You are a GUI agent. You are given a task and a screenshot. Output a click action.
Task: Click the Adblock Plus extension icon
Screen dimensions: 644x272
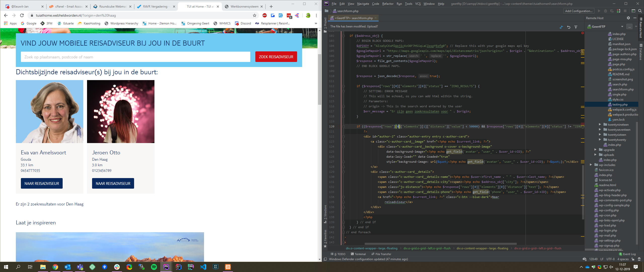[x=265, y=15]
